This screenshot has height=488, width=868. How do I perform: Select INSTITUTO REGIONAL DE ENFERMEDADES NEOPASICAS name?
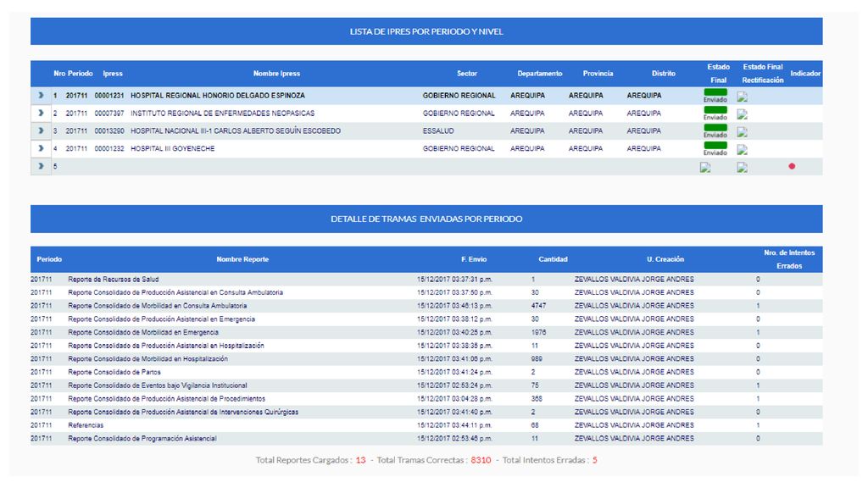pyautogui.click(x=223, y=113)
